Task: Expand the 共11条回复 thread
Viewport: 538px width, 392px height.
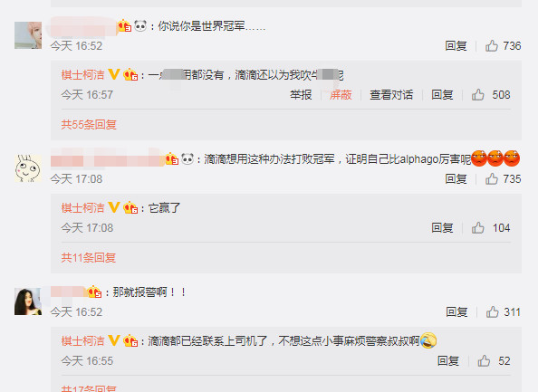Action: [89, 257]
